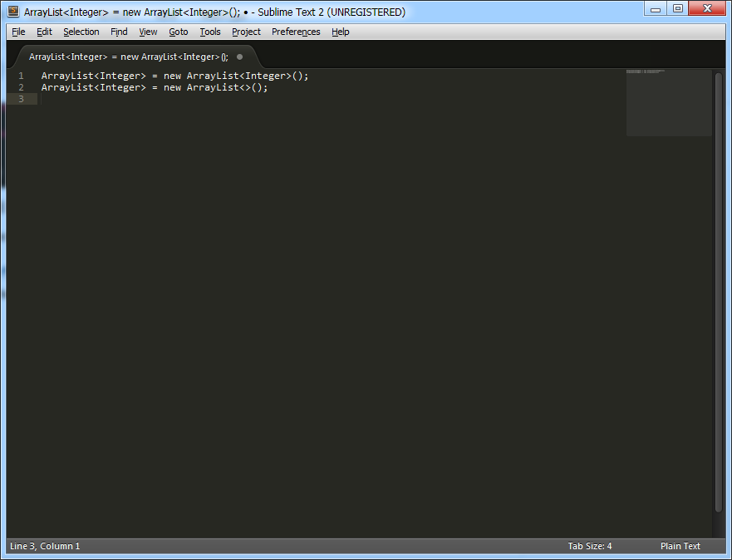Open the Selection menu
The height and width of the screenshot is (560, 732).
[x=81, y=32]
